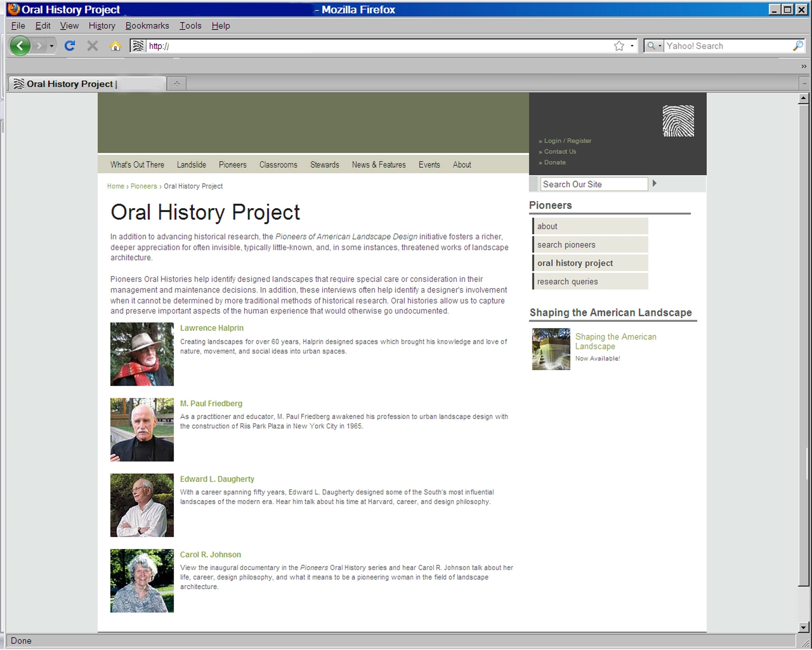Expand the back-forward history dropdown arrow
The width and height of the screenshot is (812, 650).
pyautogui.click(x=51, y=46)
